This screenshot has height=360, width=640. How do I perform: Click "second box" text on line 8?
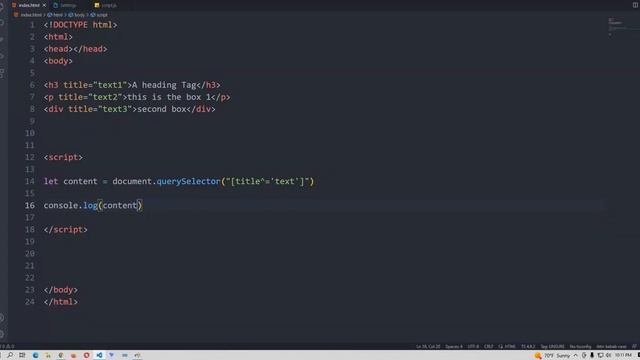[x=162, y=109]
